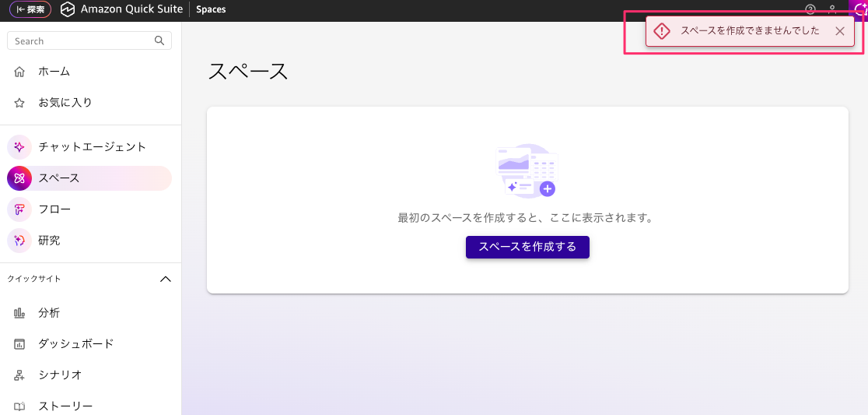Click the empty-state spaces illustration
The height and width of the screenshot is (415, 868).
click(527, 170)
